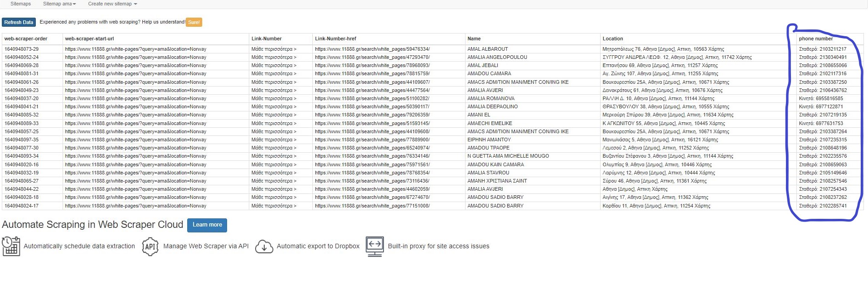The height and width of the screenshot is (304, 868).
Task: Open the Sitemaps menu item
Action: click(x=20, y=4)
